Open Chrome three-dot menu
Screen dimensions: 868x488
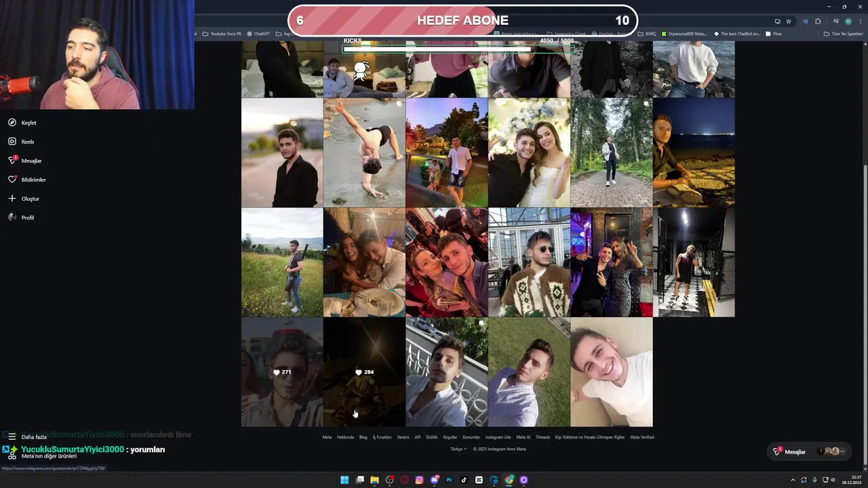click(x=861, y=22)
